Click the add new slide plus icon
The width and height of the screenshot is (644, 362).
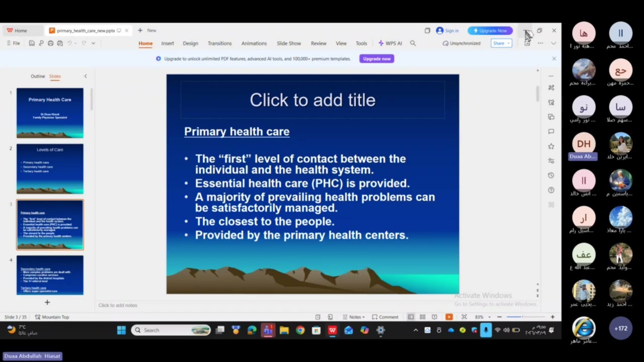click(x=47, y=302)
